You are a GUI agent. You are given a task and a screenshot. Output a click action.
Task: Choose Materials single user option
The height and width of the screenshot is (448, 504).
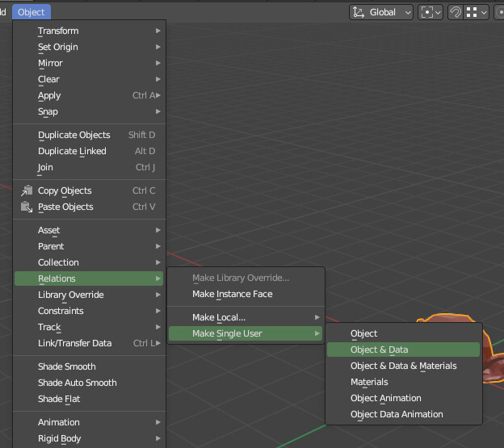(x=403, y=382)
